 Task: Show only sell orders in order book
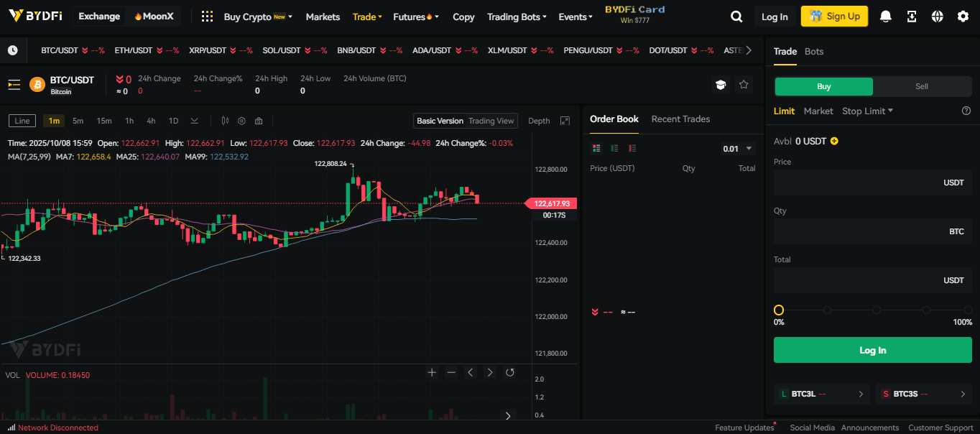pyautogui.click(x=632, y=149)
